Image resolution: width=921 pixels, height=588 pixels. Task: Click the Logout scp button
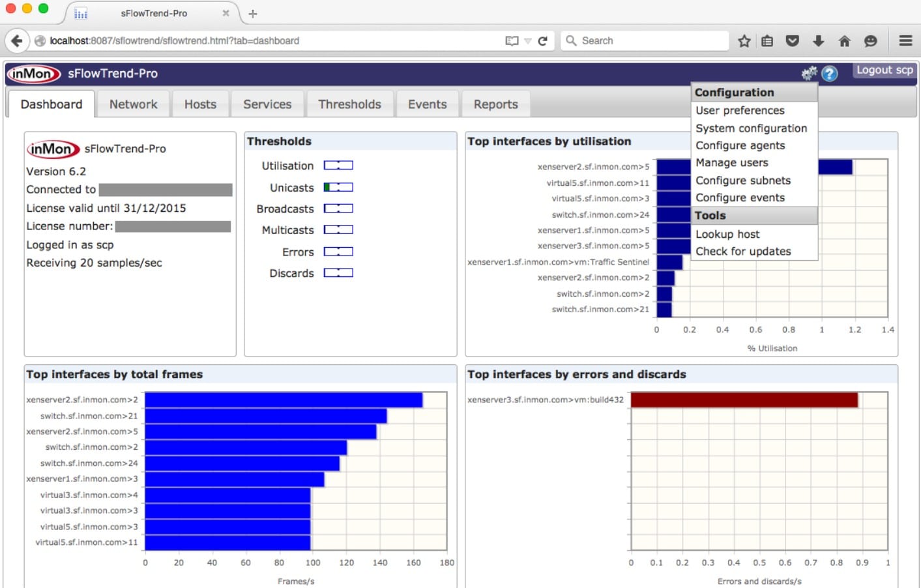tap(884, 70)
